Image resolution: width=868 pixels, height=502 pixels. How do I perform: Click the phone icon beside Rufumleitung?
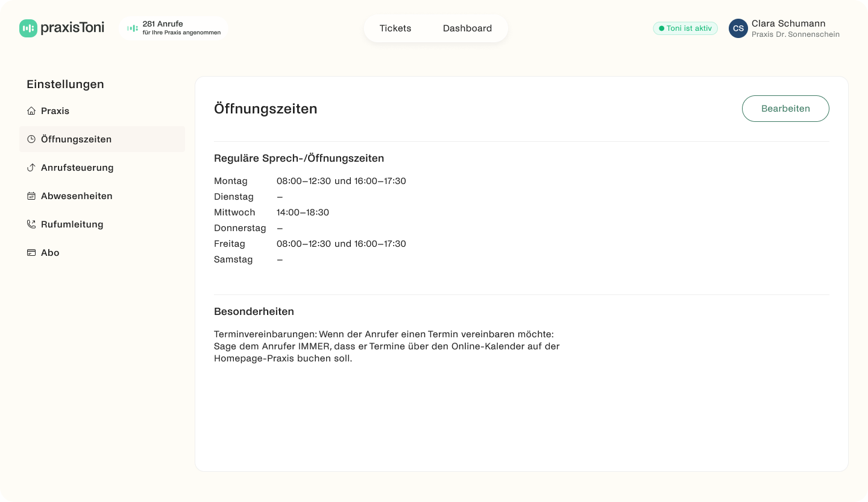(31, 224)
